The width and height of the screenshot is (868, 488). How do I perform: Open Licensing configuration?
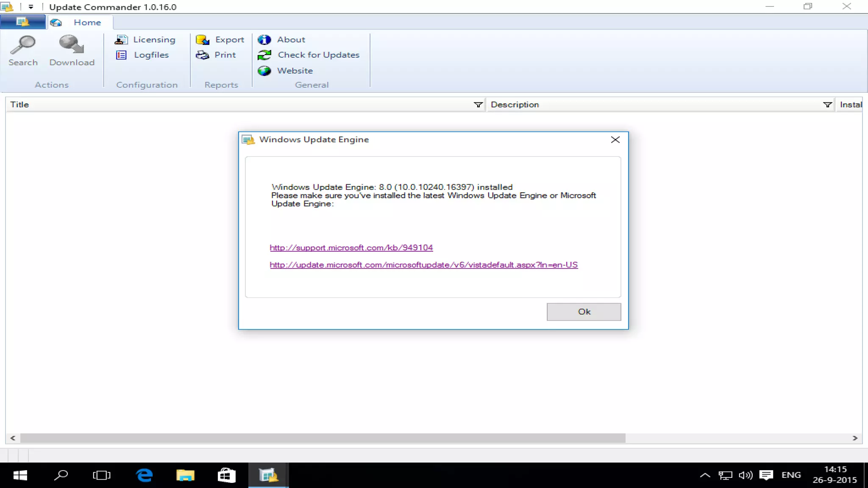145,39
